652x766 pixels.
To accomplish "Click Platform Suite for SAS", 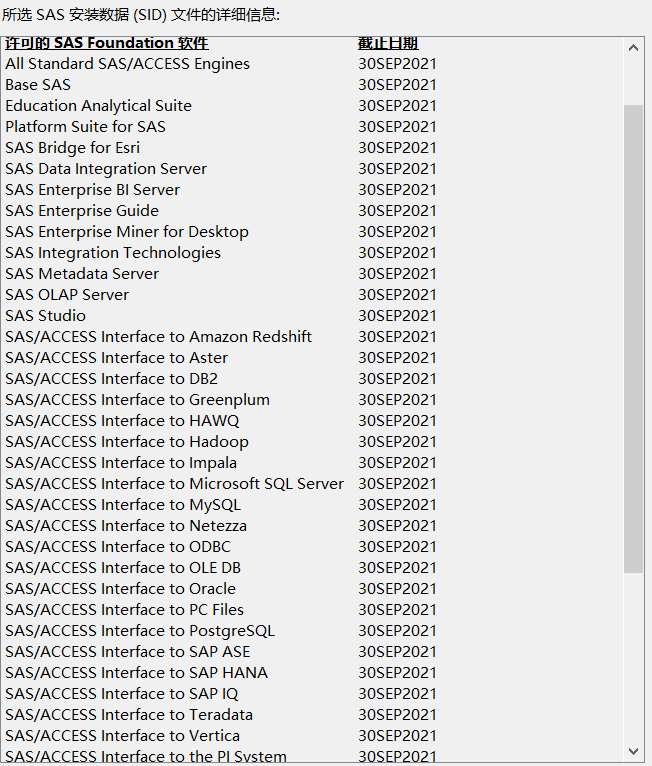I will point(85,127).
